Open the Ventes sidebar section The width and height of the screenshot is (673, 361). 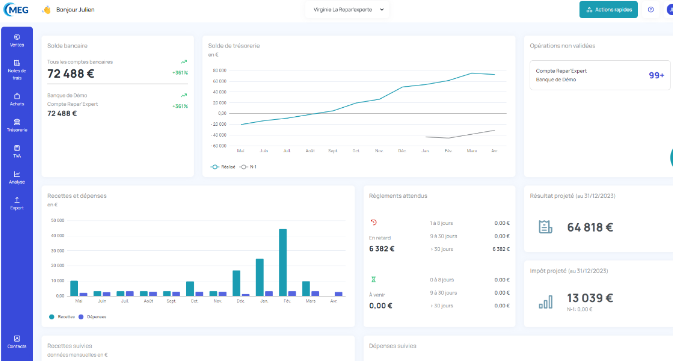pos(17,40)
